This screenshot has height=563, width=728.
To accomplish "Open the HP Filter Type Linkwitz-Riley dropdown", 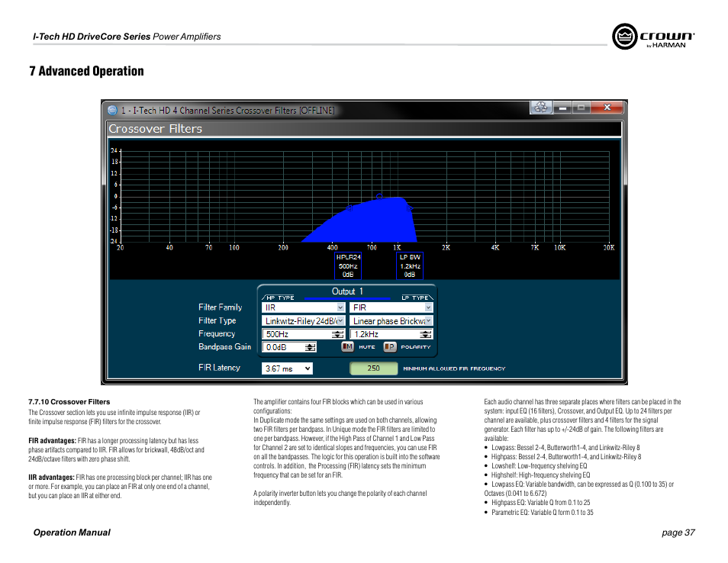I will tap(304, 320).
